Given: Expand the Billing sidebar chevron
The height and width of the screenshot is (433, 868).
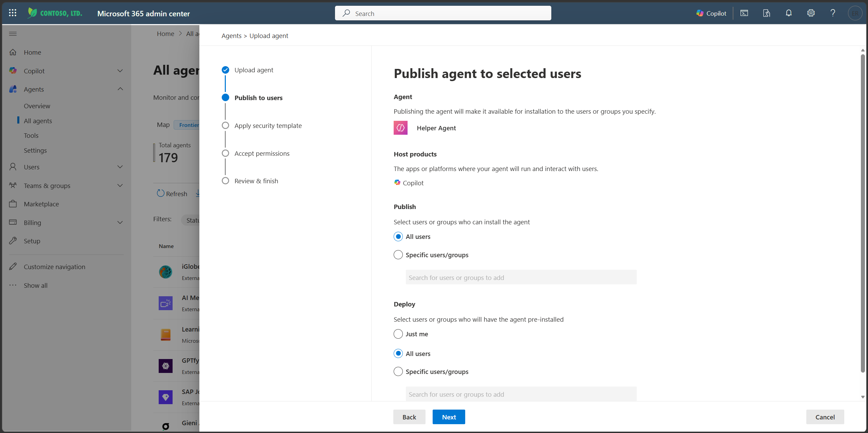Looking at the screenshot, I should pos(120,222).
